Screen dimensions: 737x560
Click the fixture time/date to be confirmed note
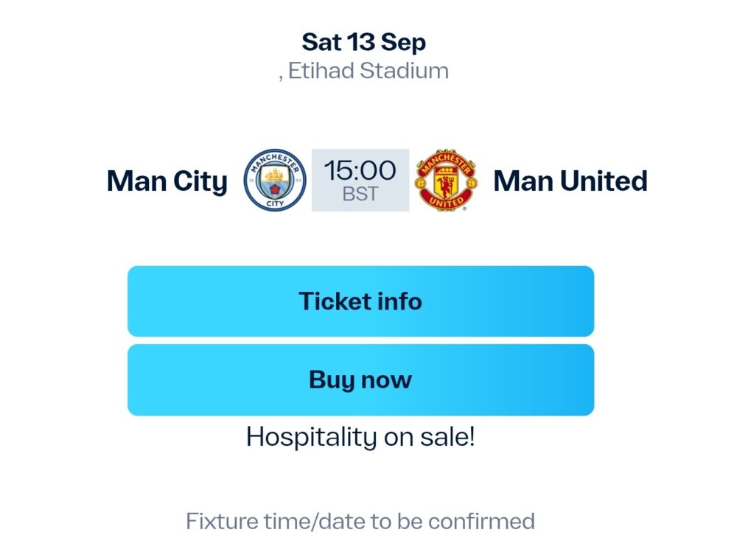click(x=360, y=521)
